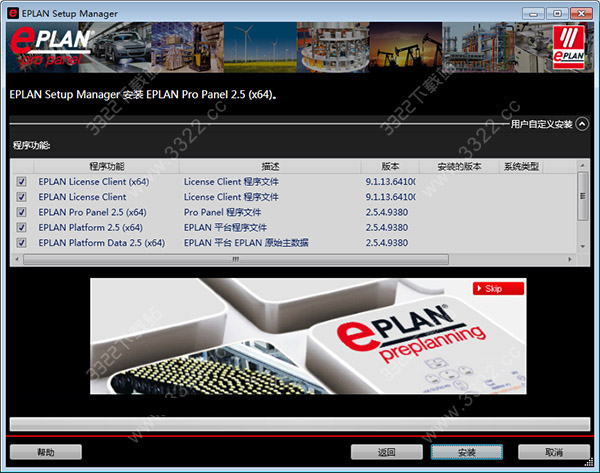
Task: Click the 安装的版本 column header
Action: click(x=460, y=166)
